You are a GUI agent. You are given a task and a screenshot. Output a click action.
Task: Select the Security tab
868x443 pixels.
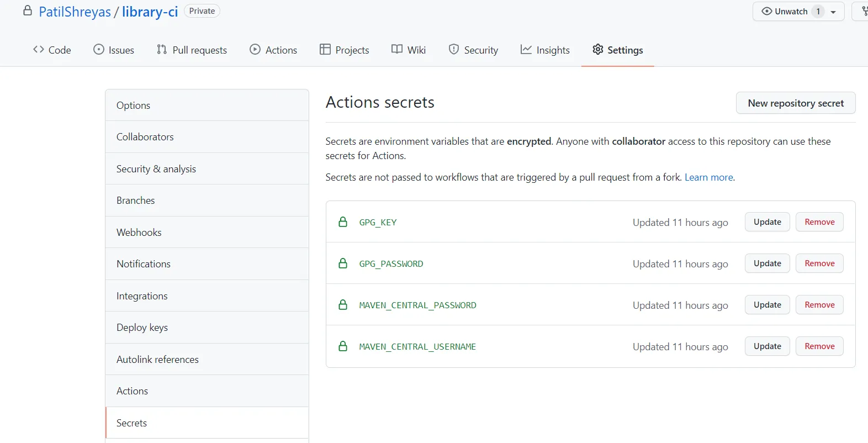(473, 50)
